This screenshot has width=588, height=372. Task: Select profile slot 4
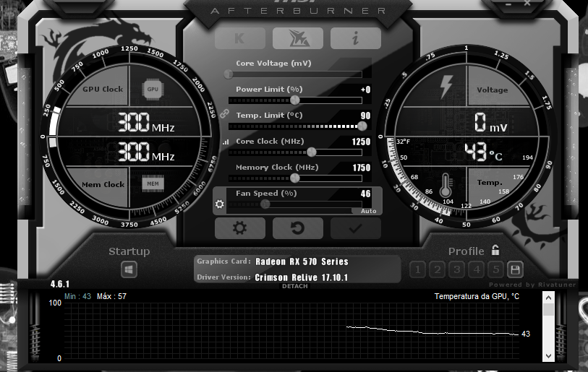pos(476,269)
